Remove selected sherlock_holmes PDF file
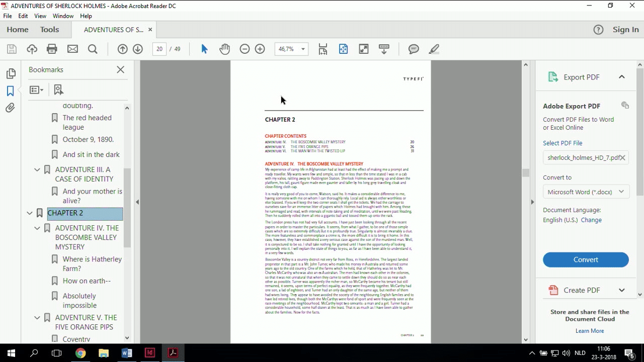The height and width of the screenshot is (362, 644). [622, 157]
